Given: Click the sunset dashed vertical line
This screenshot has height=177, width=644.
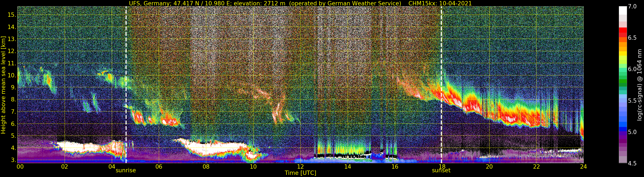Looking at the screenshot, I should (x=441, y=85).
